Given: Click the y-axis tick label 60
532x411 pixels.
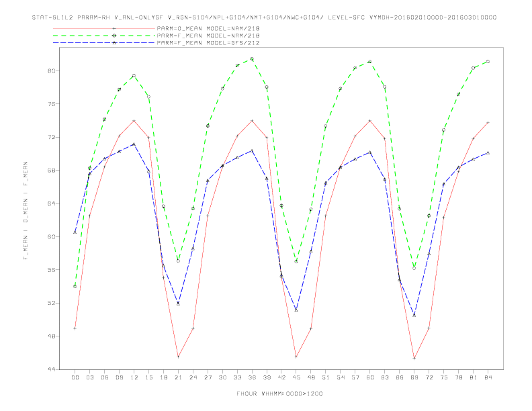Looking at the screenshot, I should [52, 236].
